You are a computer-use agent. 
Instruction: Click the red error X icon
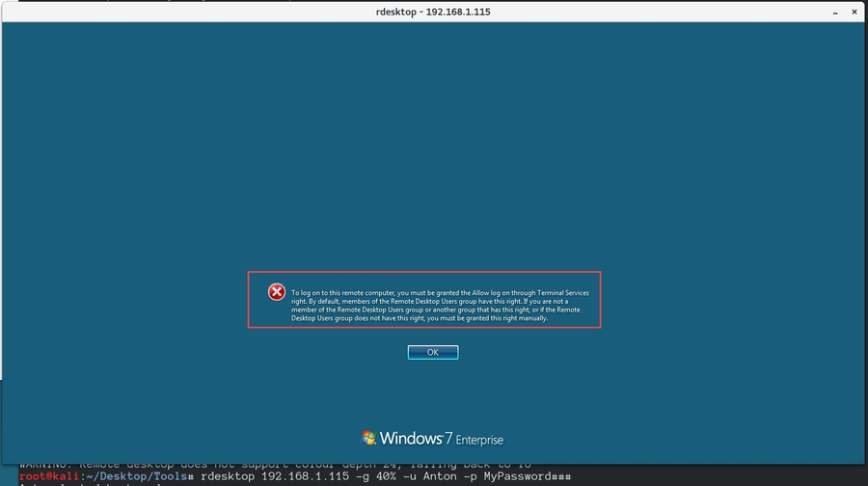pos(276,292)
